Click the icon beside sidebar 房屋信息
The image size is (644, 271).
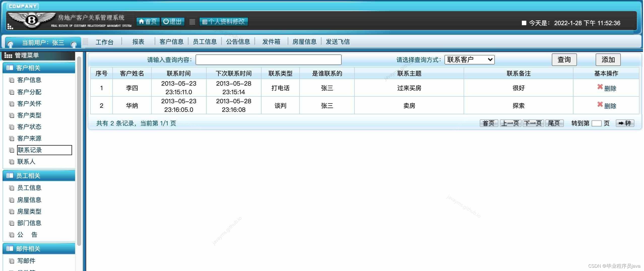click(x=12, y=200)
